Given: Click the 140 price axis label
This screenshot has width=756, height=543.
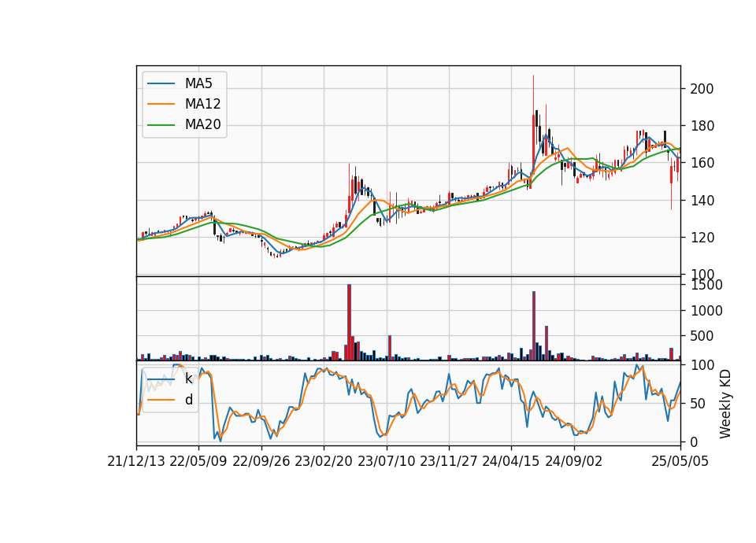Looking at the screenshot, I should 702,201.
